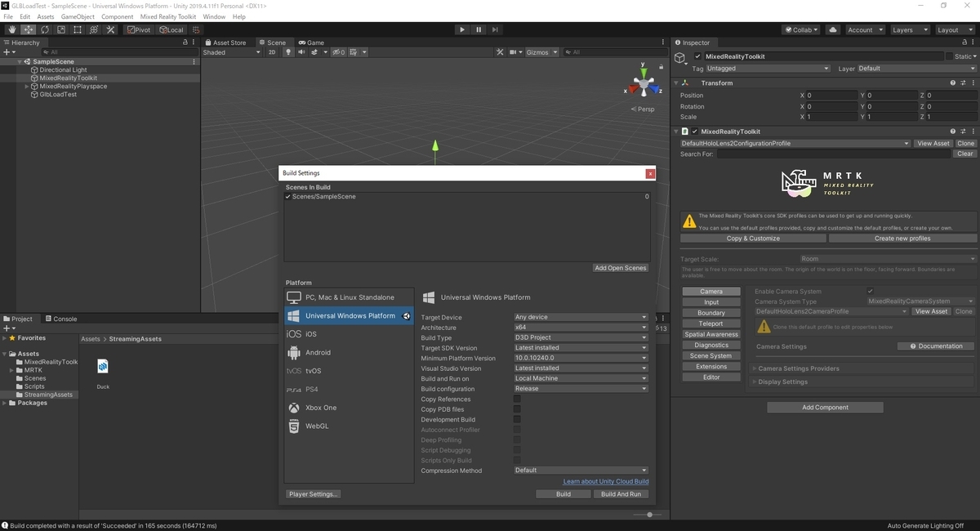Open the Layout dropdown
980x531 pixels.
tap(955, 29)
